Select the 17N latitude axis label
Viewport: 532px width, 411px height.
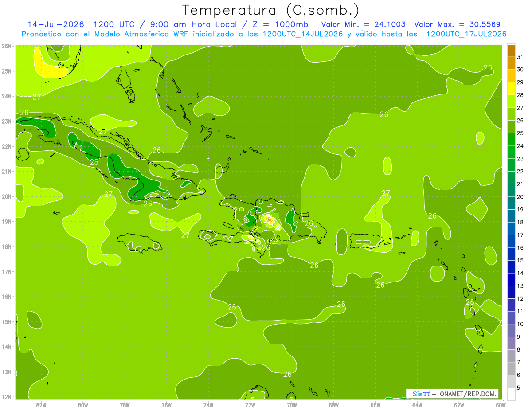(7, 271)
